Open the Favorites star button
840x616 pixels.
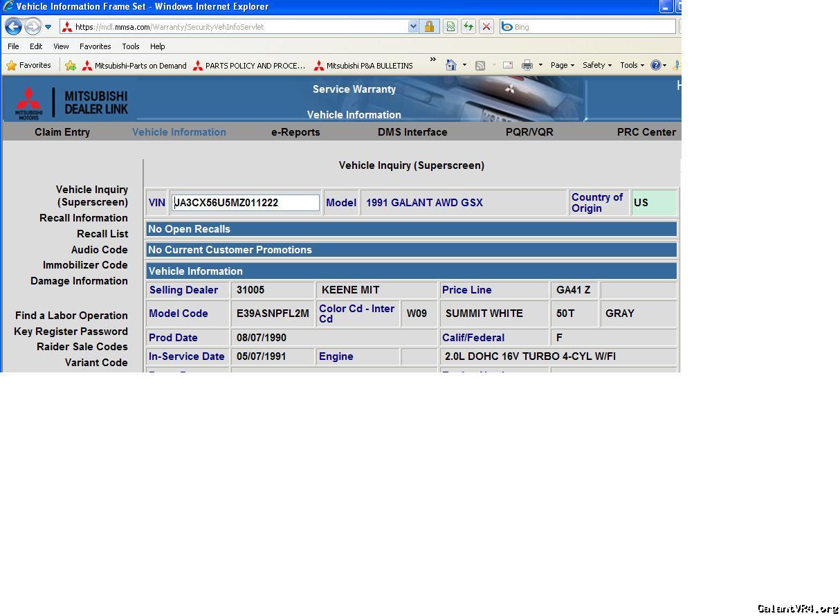pyautogui.click(x=28, y=65)
